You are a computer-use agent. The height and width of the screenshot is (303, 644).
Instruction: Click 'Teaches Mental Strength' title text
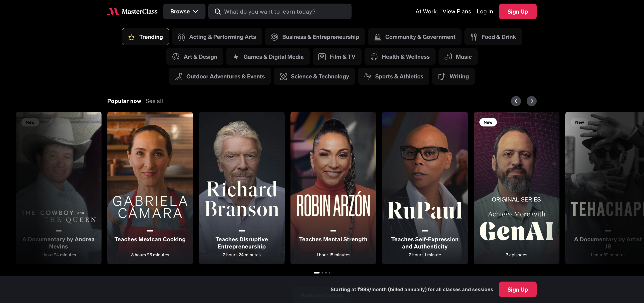click(333, 239)
